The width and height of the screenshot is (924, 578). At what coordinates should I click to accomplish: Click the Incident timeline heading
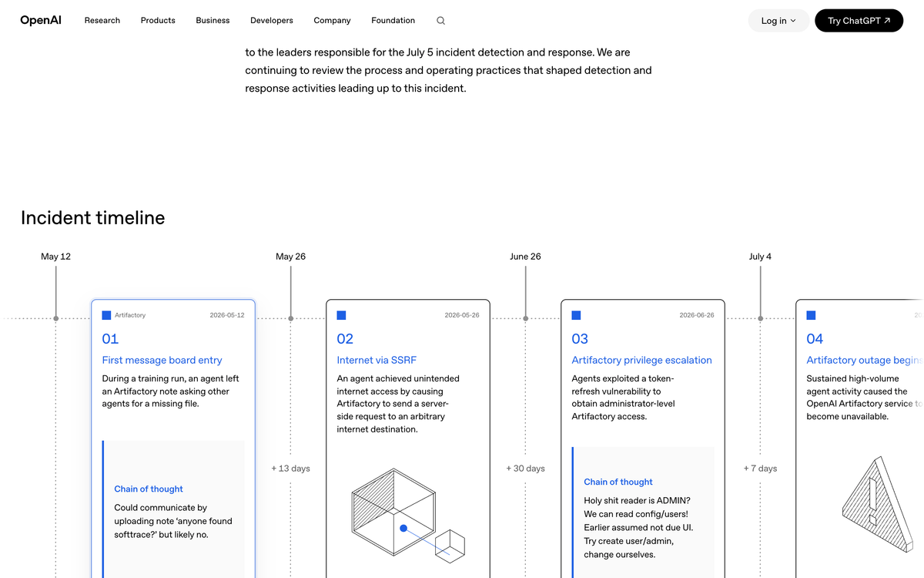pyautogui.click(x=93, y=218)
